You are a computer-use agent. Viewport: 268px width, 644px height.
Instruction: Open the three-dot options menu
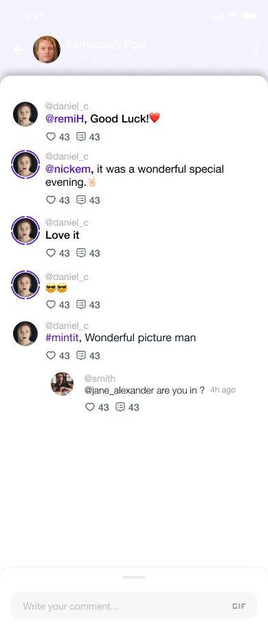point(256,50)
